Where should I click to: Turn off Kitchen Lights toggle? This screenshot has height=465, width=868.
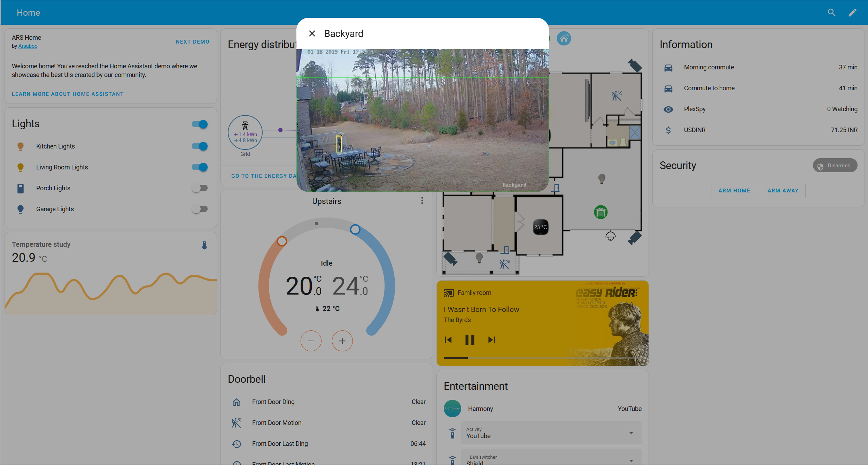pos(200,146)
